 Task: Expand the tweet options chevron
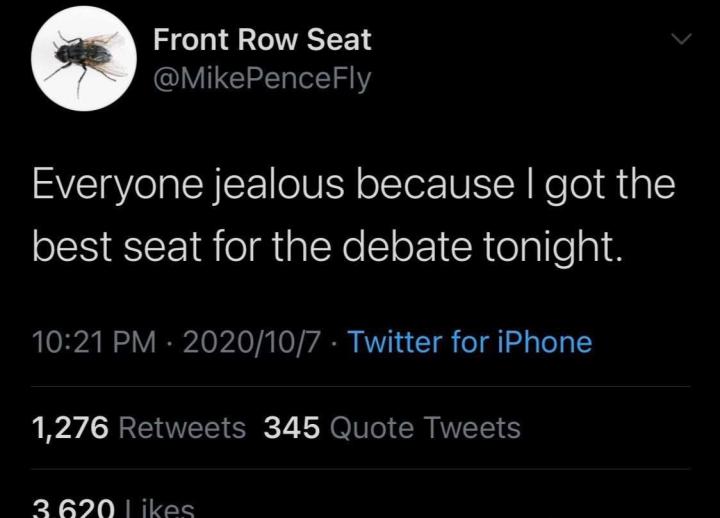pyautogui.click(x=680, y=39)
